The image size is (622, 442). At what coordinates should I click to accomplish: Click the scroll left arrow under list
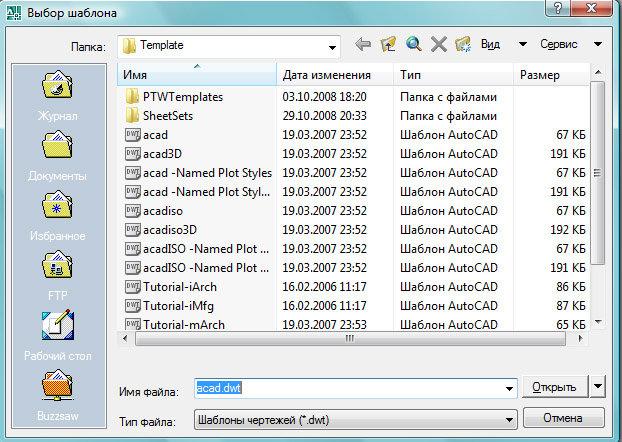[x=125, y=338]
